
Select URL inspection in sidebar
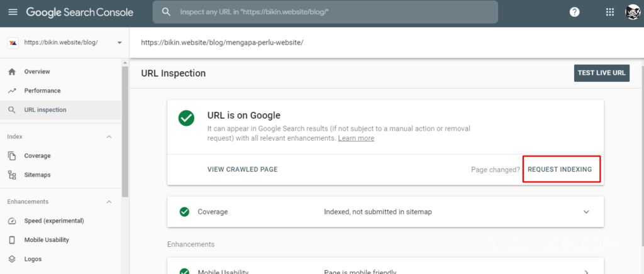[x=45, y=110]
